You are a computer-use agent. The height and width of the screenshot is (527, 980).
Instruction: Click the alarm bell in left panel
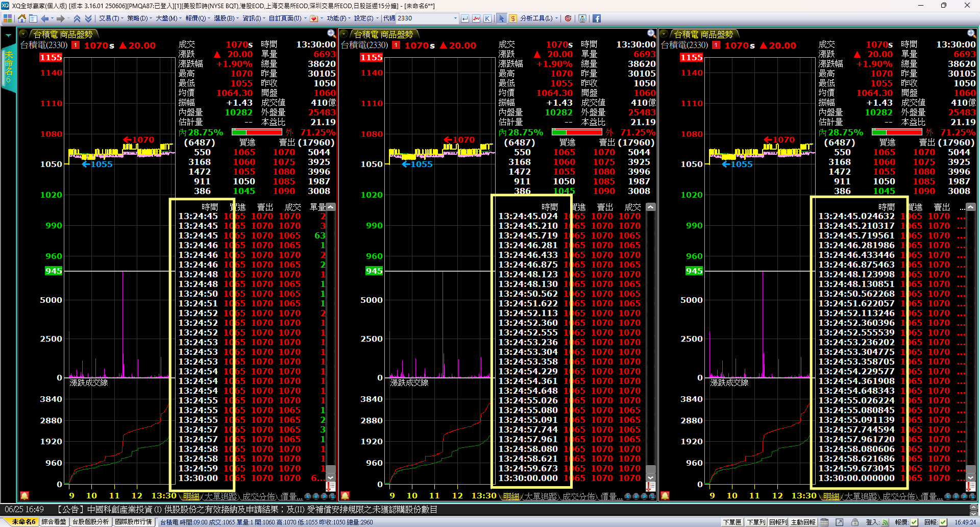pos(24,495)
